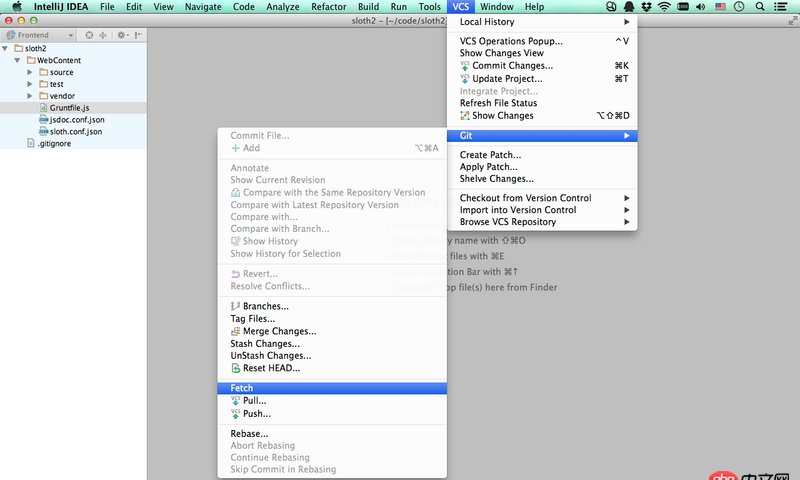Choose Apply Patch

tap(542, 167)
